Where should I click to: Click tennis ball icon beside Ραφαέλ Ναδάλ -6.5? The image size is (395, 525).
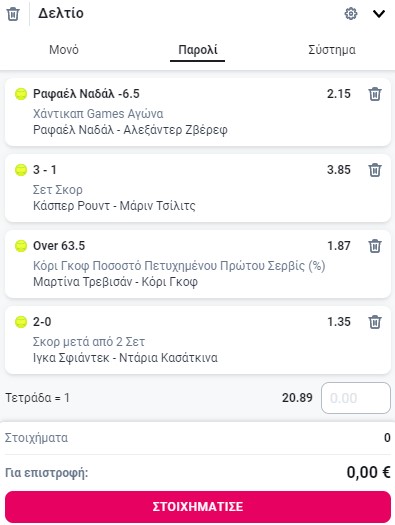[x=21, y=94]
